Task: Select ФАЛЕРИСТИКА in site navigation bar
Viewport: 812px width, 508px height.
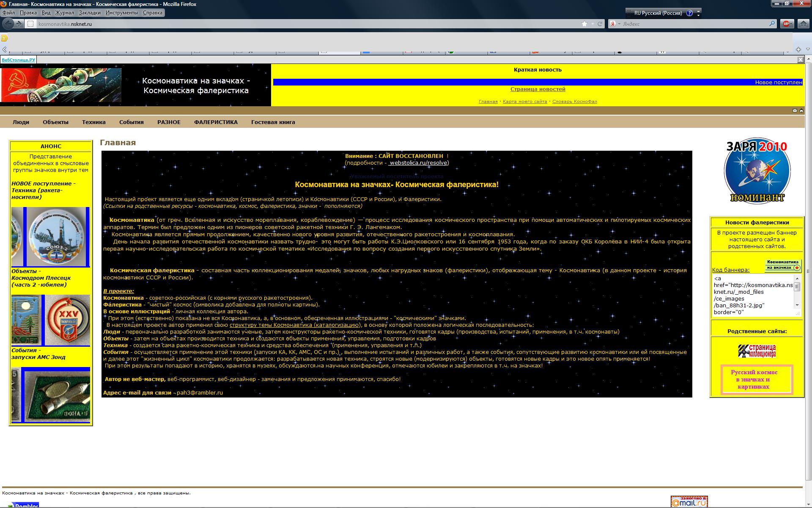Action: pyautogui.click(x=216, y=122)
